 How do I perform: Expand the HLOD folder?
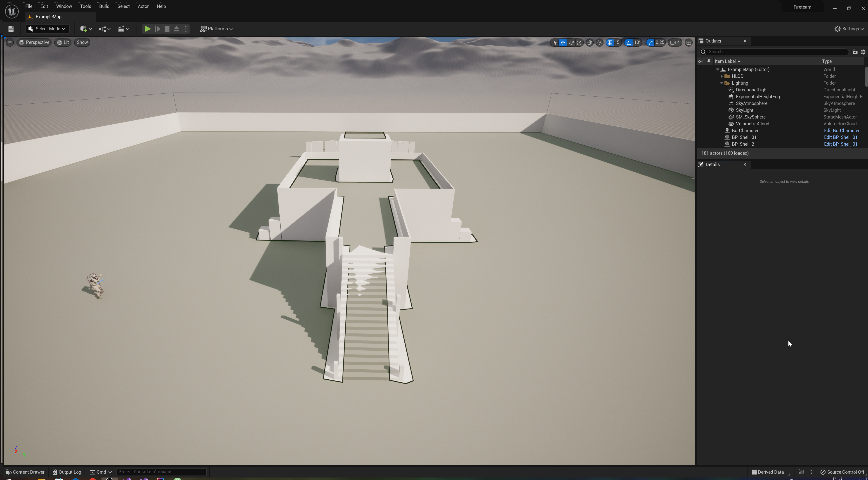(722, 76)
